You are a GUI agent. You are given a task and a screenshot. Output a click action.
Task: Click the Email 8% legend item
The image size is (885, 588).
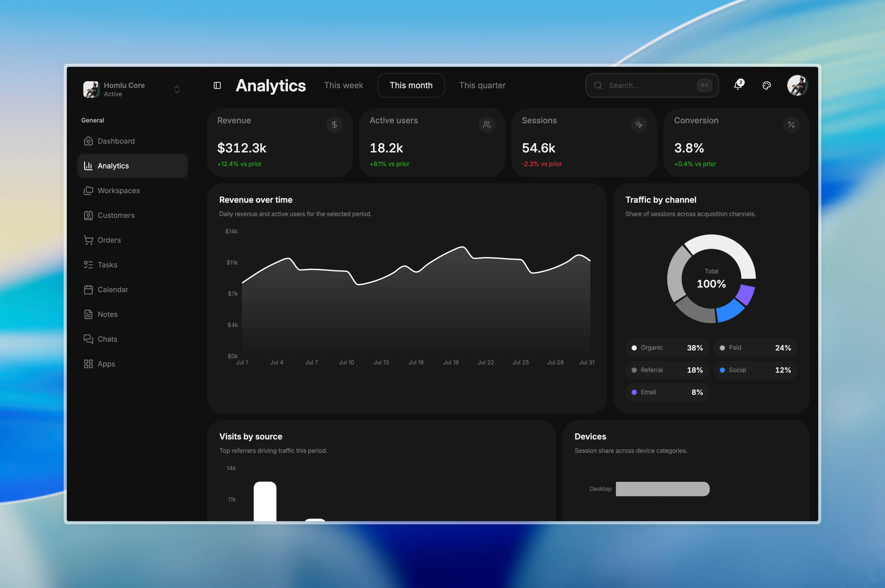coord(667,392)
